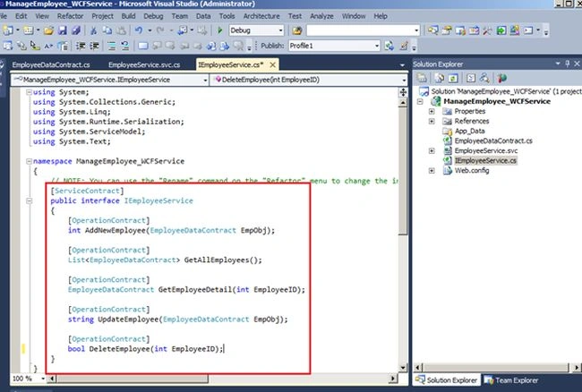Click the Open File folder icon
The width and height of the screenshot is (582, 392).
pos(48,30)
